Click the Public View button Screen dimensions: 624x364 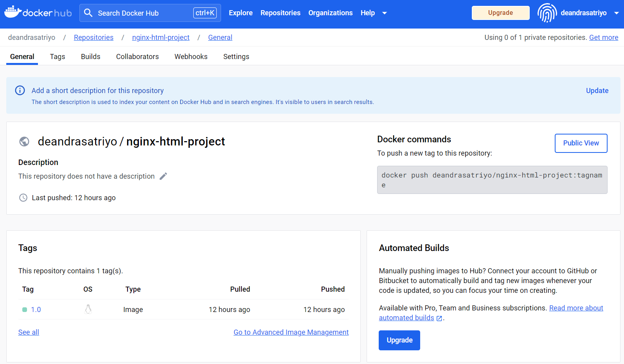581,143
